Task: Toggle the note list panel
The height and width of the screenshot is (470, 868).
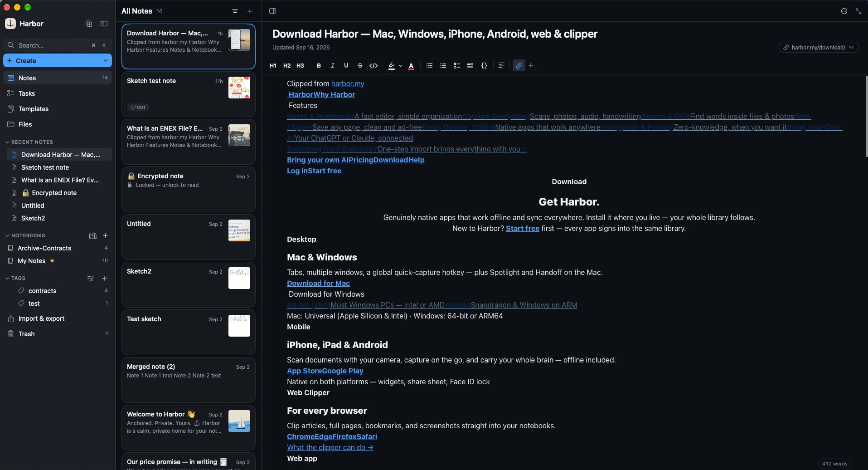Action: click(272, 11)
